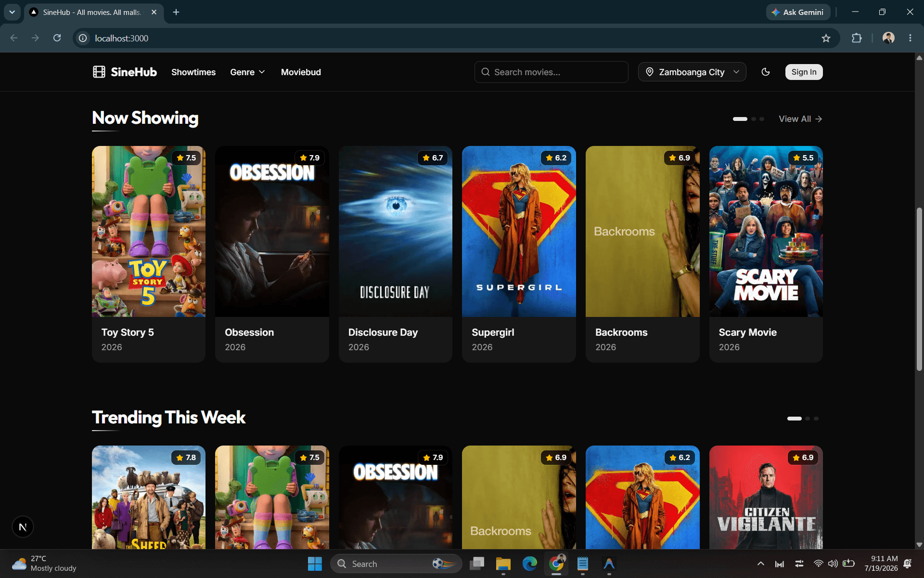
Task: Open the Citizen Vigilante poster
Action: (x=766, y=497)
